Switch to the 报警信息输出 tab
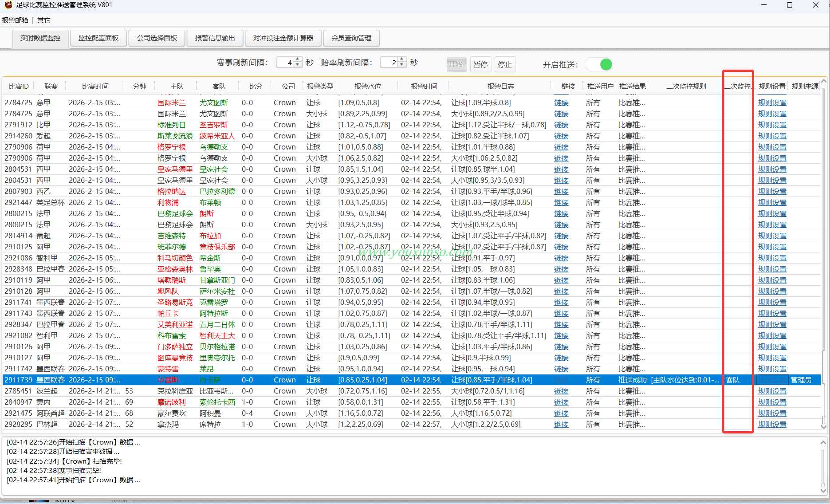Viewport: 830px width, 504px height. (215, 38)
